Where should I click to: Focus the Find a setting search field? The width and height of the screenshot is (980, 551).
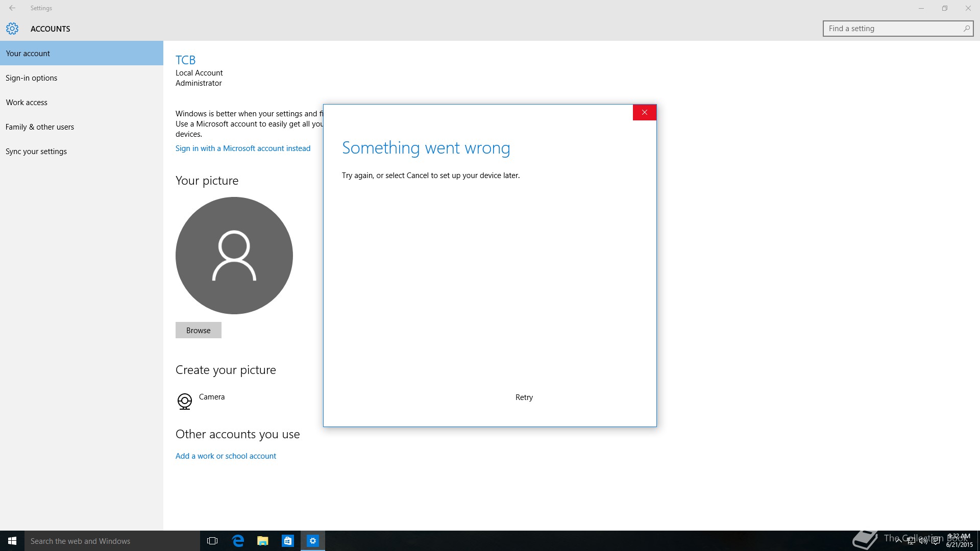coord(898,29)
